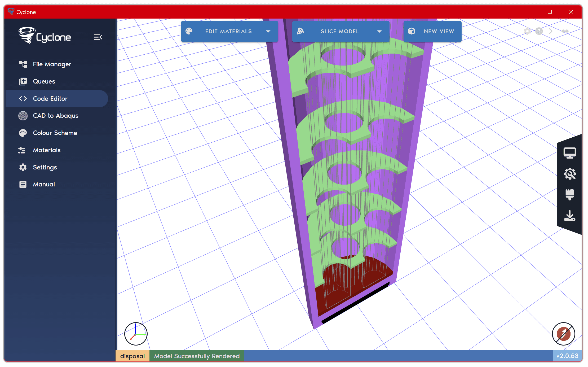Expand the Edit Materials dropdown arrow
This screenshot has height=367, width=588.
[268, 31]
